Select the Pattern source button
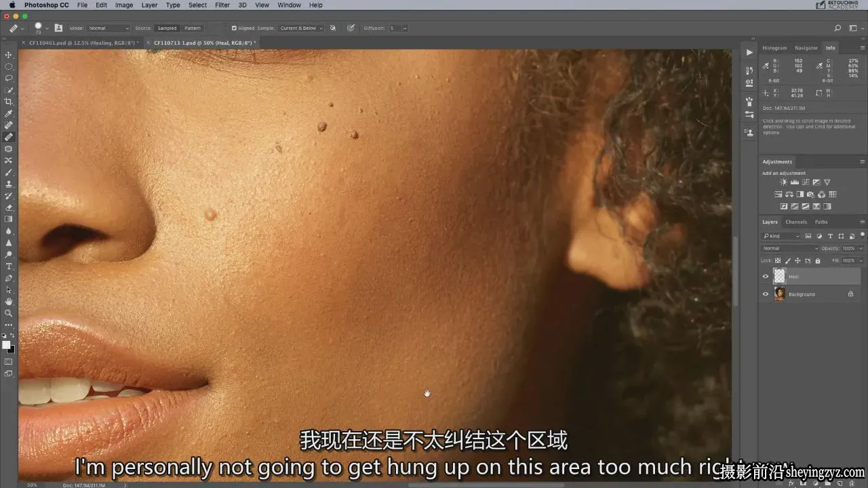The height and width of the screenshot is (488, 868). click(x=193, y=28)
